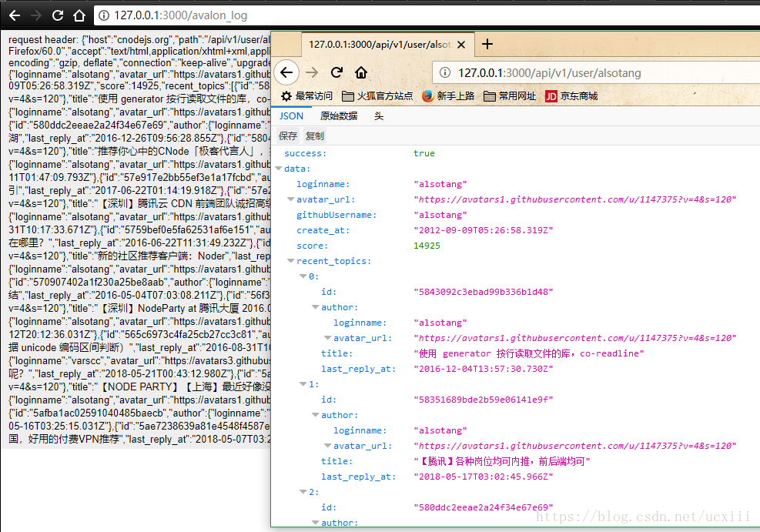The width and height of the screenshot is (760, 532).
Task: Click the 复制 copy button
Action: point(315,136)
